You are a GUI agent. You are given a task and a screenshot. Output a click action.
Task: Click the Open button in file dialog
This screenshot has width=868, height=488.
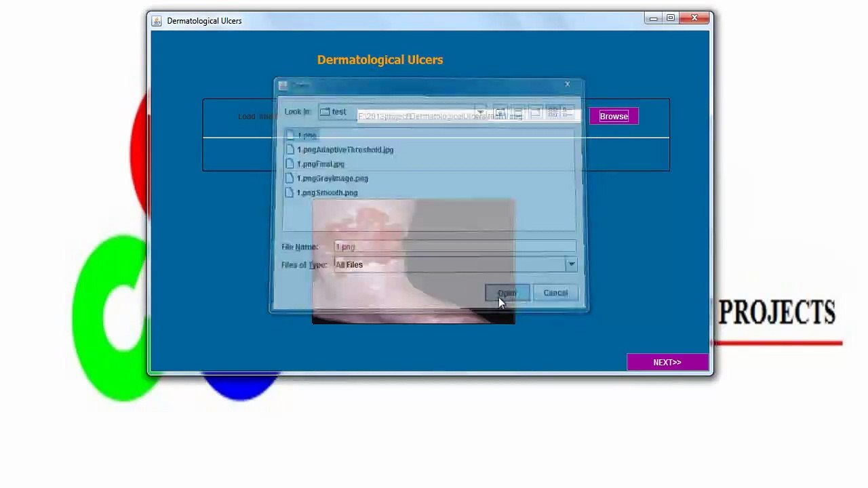pyautogui.click(x=507, y=293)
